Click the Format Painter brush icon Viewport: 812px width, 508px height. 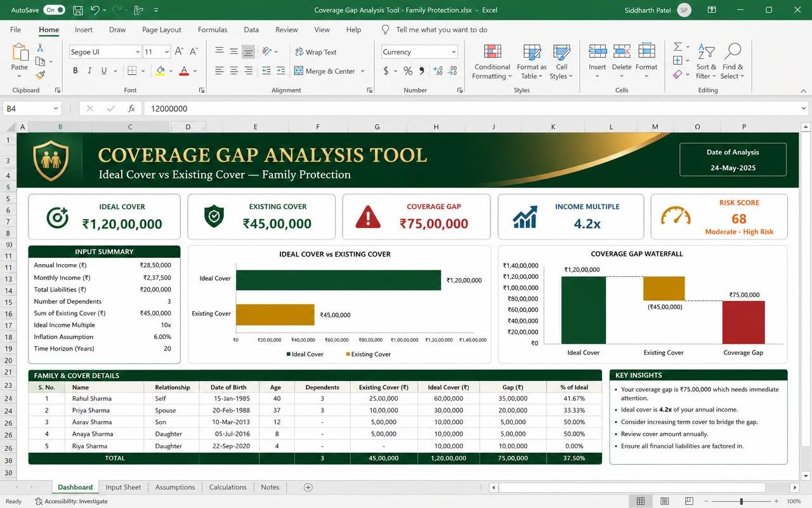pos(40,75)
